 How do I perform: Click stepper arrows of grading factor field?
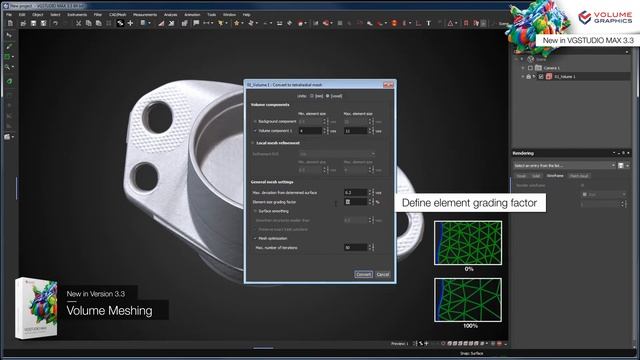pos(371,202)
